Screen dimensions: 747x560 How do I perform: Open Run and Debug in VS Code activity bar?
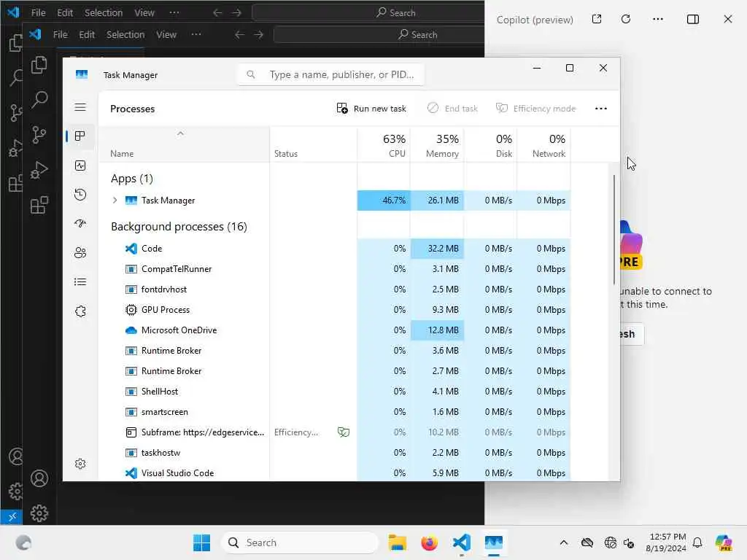(39, 170)
